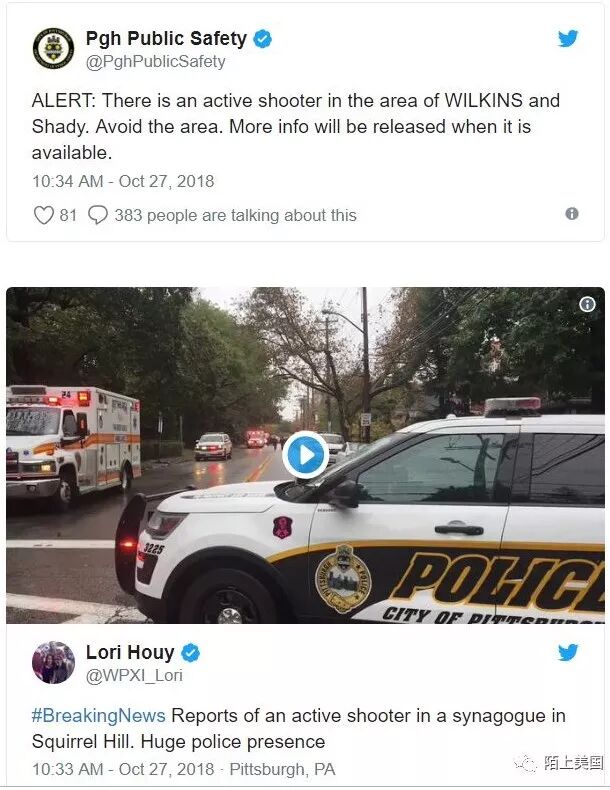
Task: Play the police car video
Action: tap(305, 455)
